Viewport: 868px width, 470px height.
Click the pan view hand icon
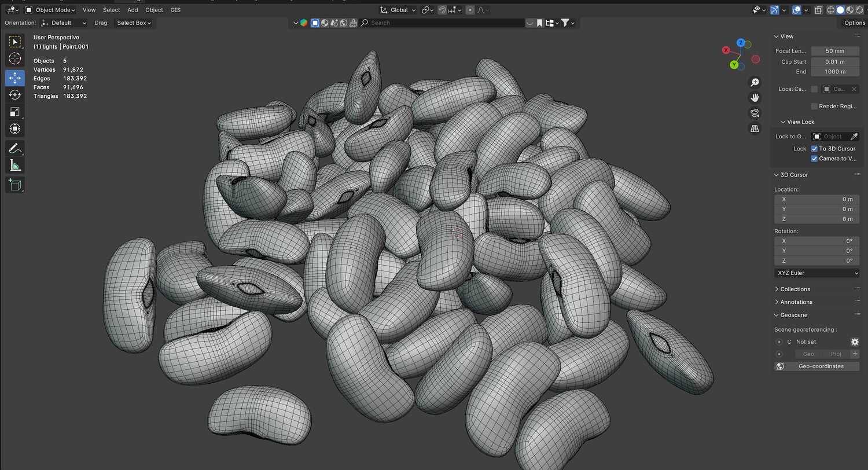[x=755, y=97]
